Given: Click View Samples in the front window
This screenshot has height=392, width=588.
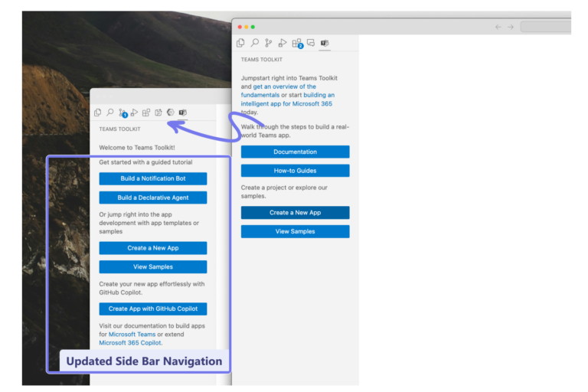Looking at the screenshot, I should 295,231.
